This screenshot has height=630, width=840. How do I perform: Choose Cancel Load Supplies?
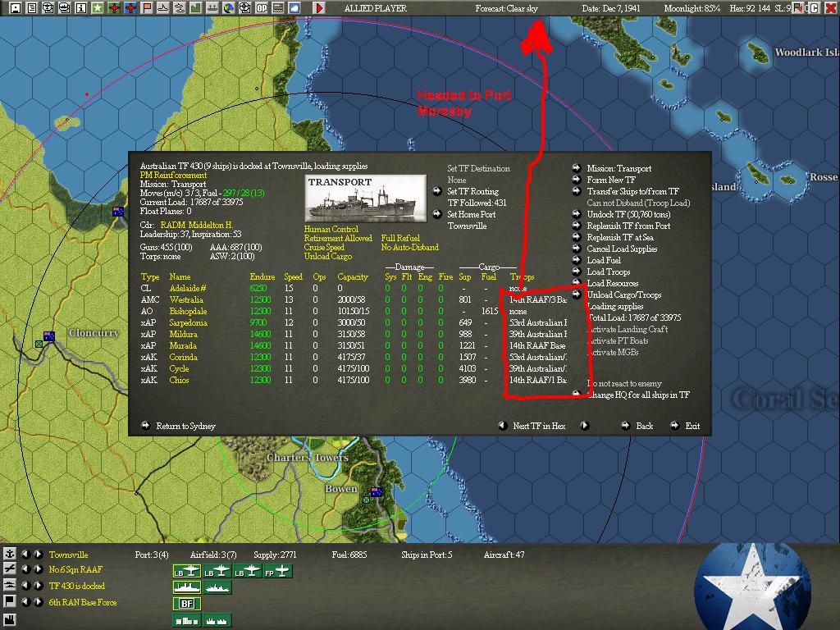point(622,249)
